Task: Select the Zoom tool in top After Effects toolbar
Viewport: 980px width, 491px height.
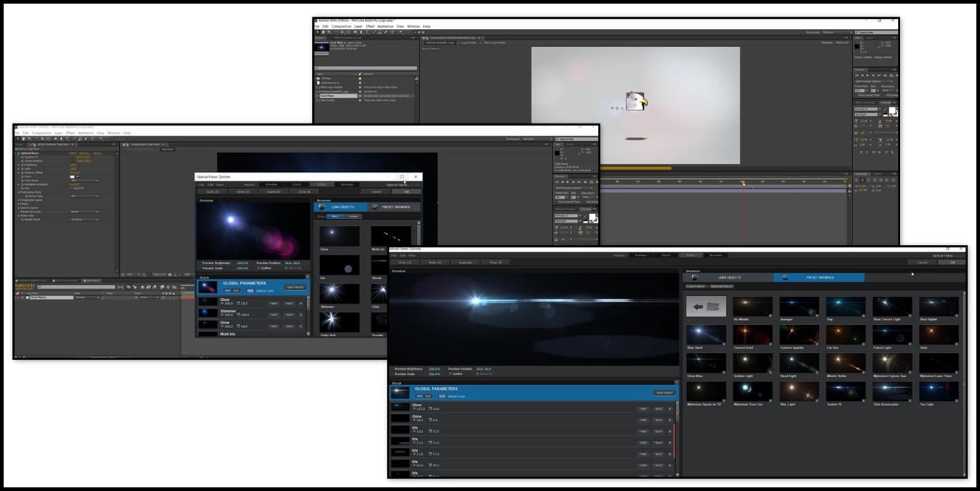Action: coord(330,32)
